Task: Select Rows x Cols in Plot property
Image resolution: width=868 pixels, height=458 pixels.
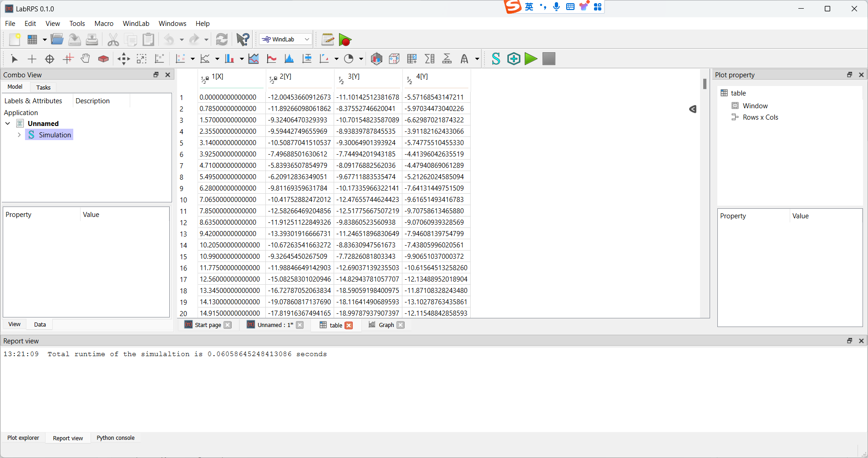Action: [x=760, y=117]
